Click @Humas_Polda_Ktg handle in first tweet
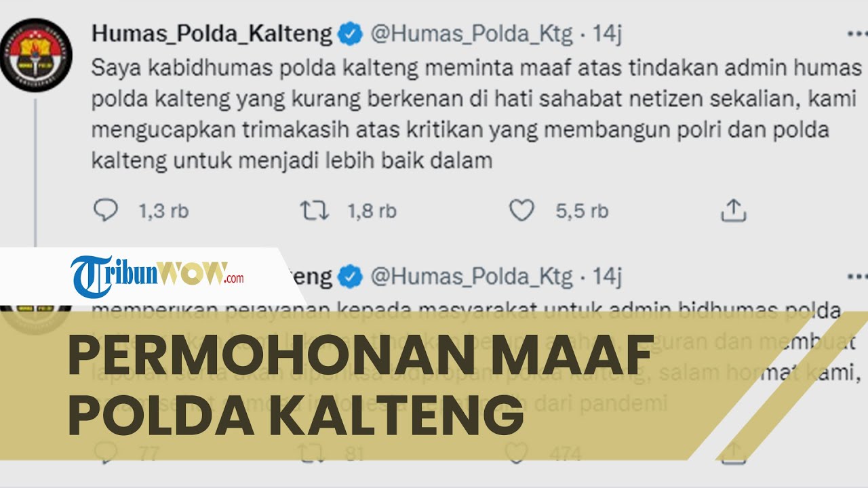The image size is (868, 488). 472,34
